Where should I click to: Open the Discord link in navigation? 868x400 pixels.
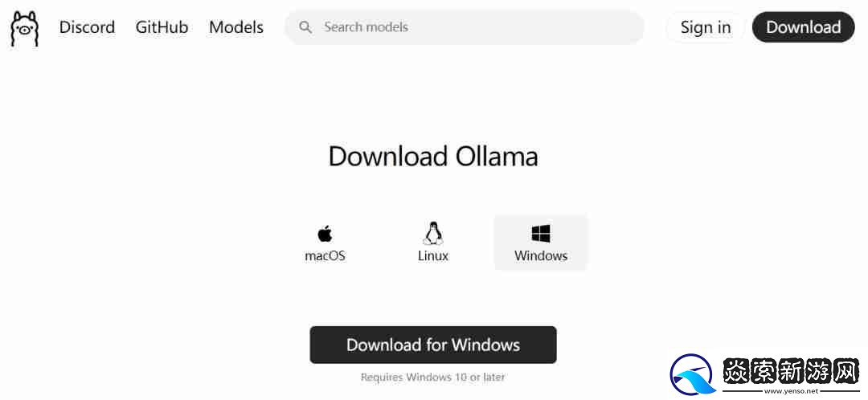pos(87,27)
